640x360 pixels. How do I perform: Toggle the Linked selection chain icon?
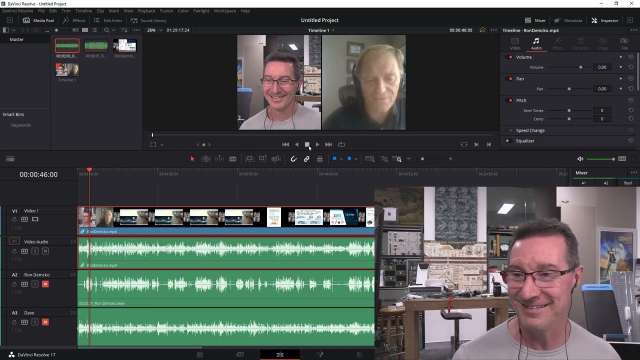coord(307,159)
